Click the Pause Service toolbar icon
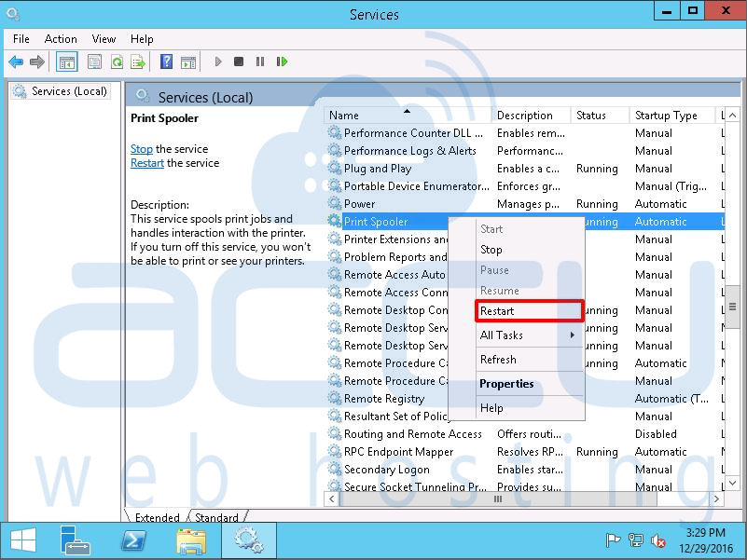This screenshot has width=747, height=560. click(x=260, y=61)
